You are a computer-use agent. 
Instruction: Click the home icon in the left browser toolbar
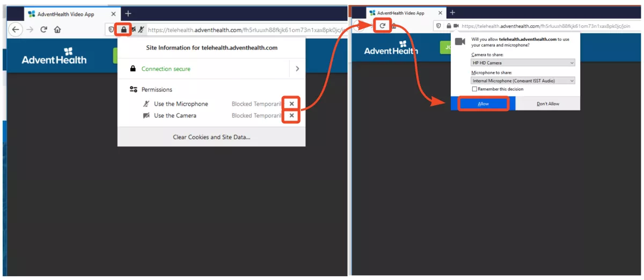coord(57,30)
